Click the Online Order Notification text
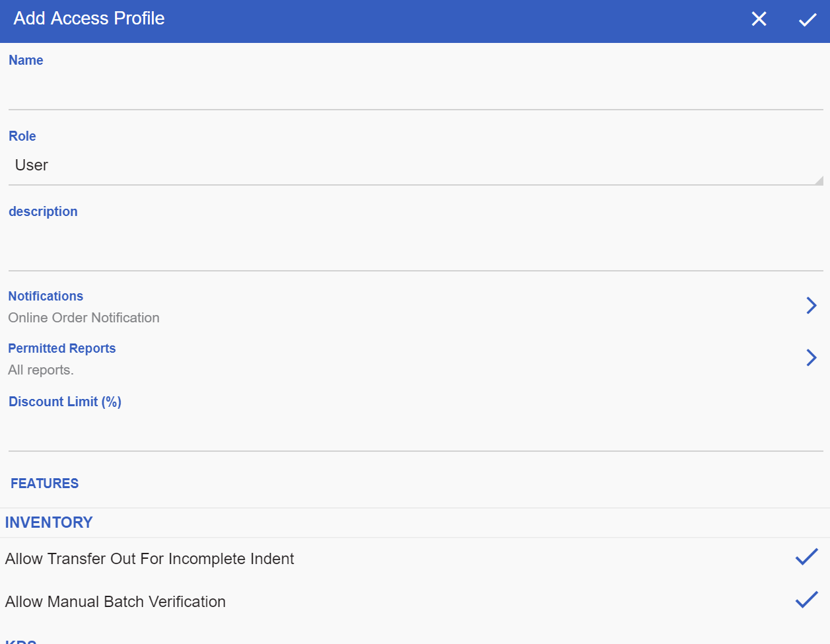This screenshot has height=644, width=830. click(84, 318)
